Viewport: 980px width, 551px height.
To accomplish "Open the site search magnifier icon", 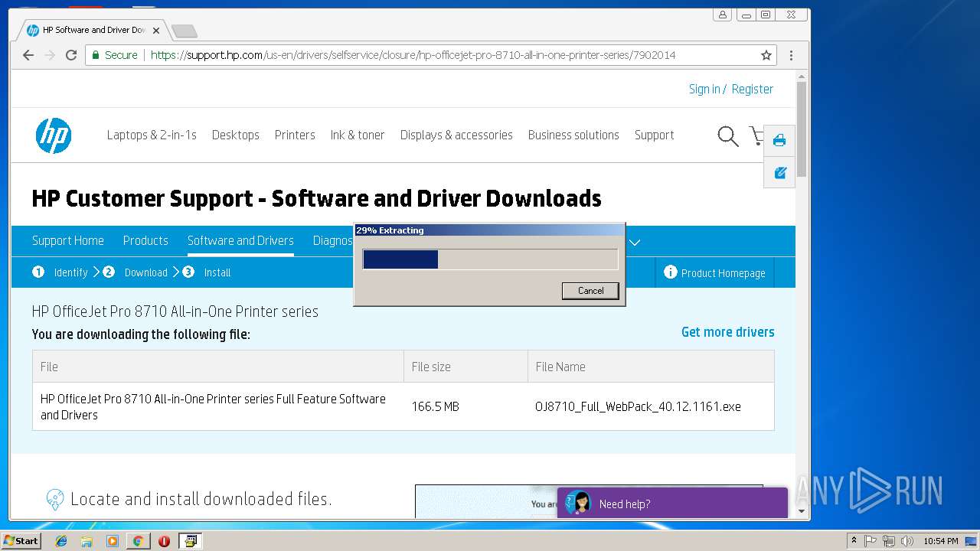I will [x=727, y=136].
